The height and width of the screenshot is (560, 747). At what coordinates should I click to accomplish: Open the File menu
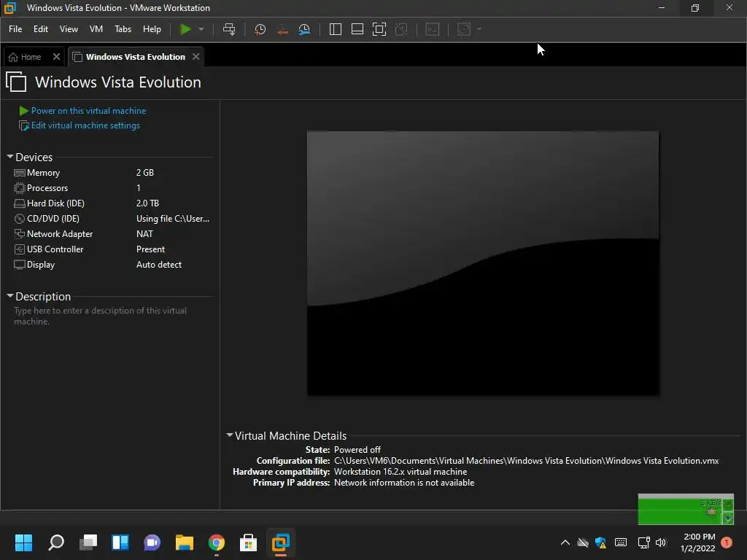click(15, 29)
